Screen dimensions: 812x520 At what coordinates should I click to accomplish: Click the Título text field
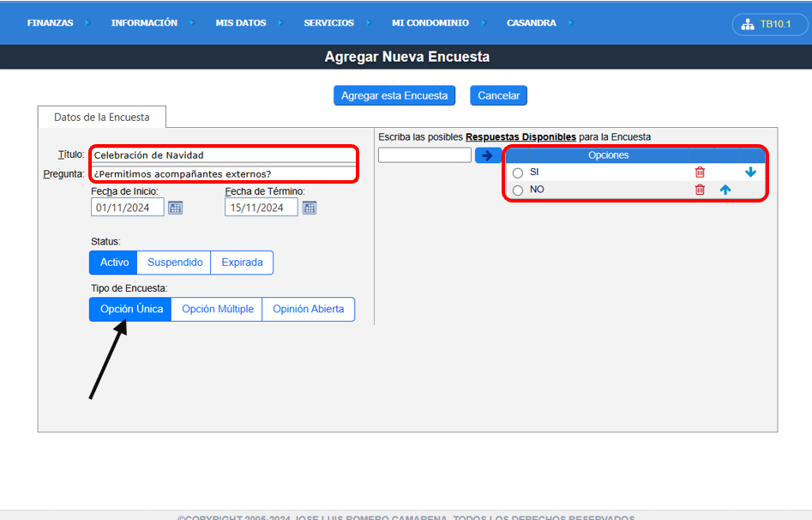[223, 155]
